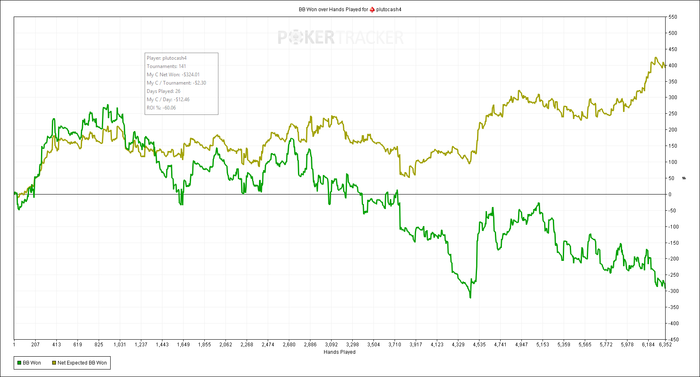Click "My C / Tournament: -$2.30" line
Image resolution: width=700 pixels, height=377 pixels.
tap(176, 83)
